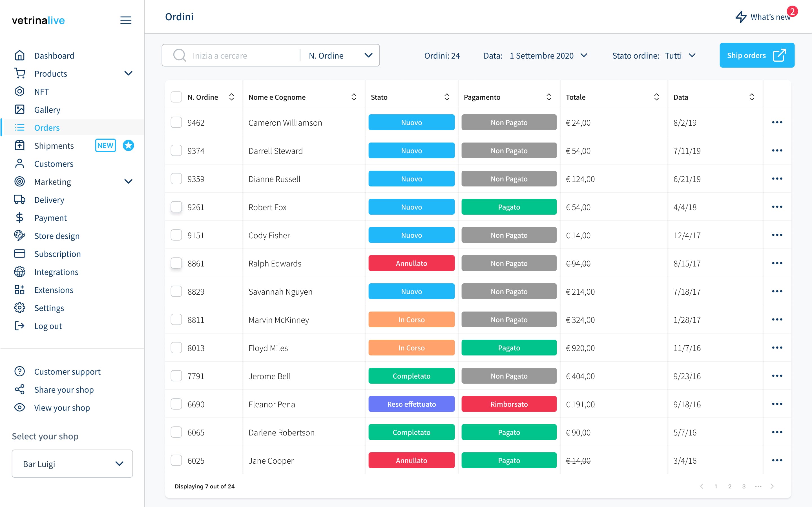This screenshot has height=507, width=812.
Task: Open three-dot menu for order 9462
Action: tap(777, 123)
